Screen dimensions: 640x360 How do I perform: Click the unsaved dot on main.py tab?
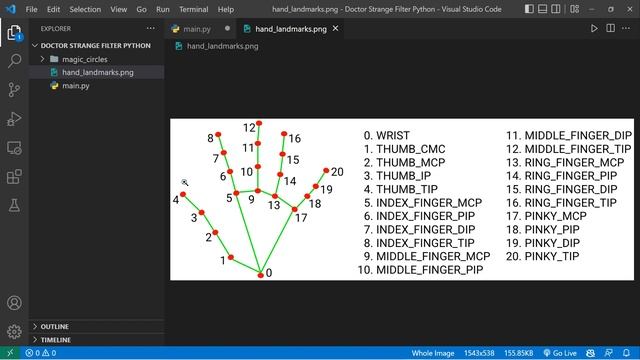click(x=227, y=28)
